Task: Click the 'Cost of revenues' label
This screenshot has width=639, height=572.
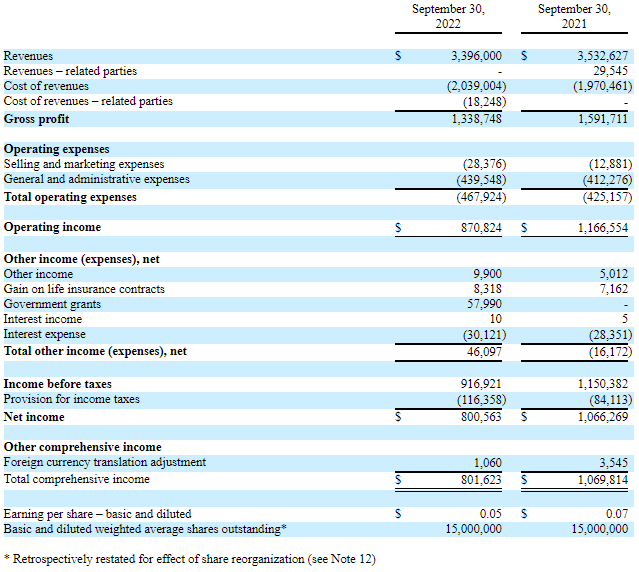Action: (x=46, y=86)
